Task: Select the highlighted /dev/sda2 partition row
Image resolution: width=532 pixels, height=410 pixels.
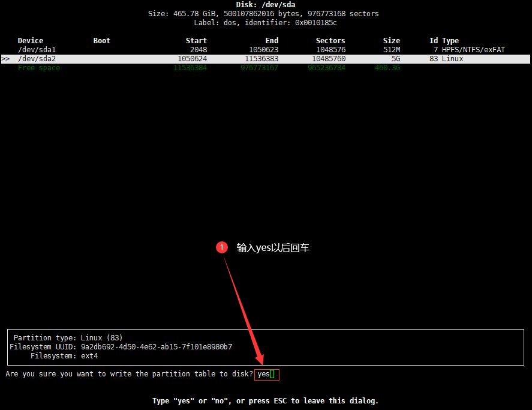Action: tap(266, 59)
